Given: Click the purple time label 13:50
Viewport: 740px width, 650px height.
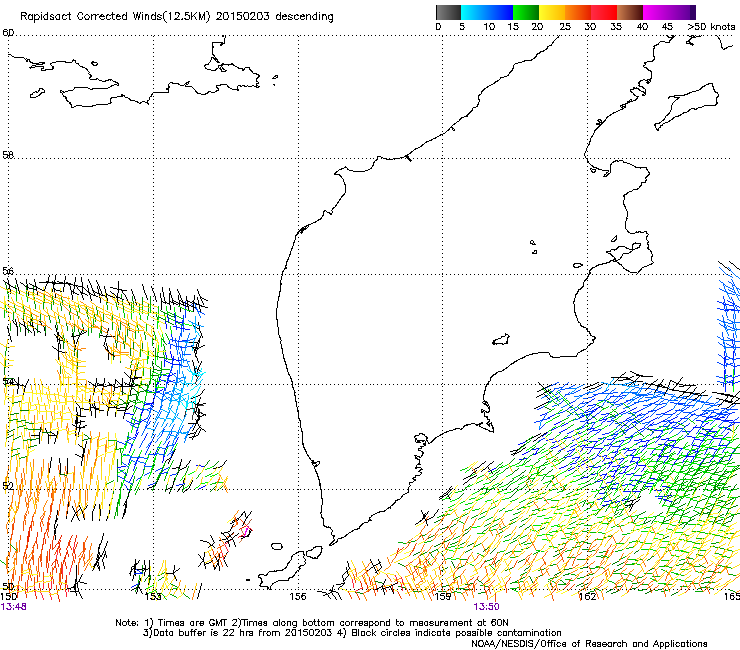Looking at the screenshot, I should (486, 607).
